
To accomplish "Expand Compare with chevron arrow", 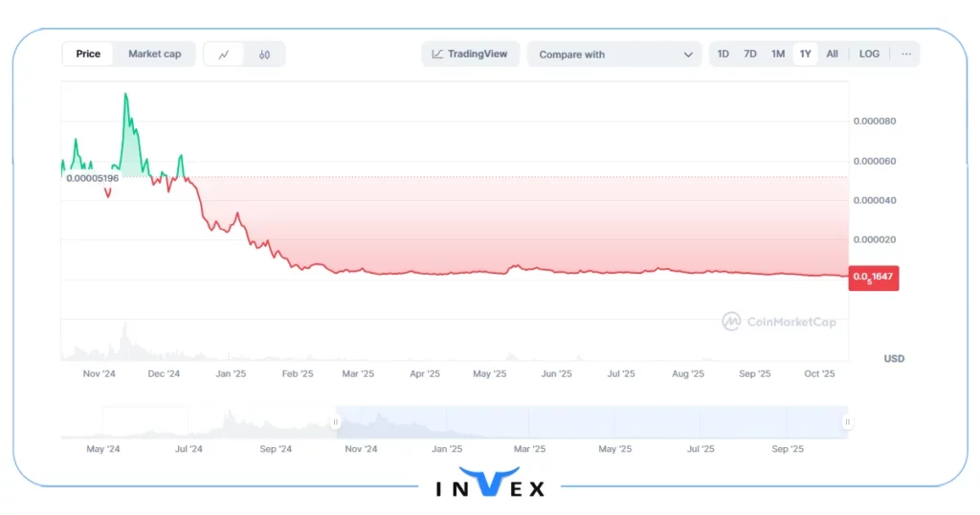I will pyautogui.click(x=688, y=55).
